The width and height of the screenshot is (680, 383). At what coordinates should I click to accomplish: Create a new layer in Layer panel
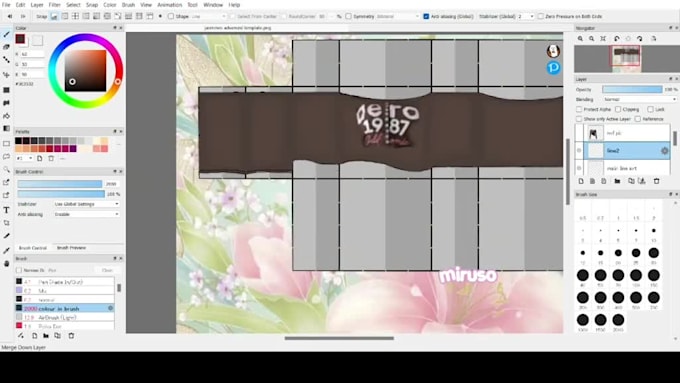[581, 181]
